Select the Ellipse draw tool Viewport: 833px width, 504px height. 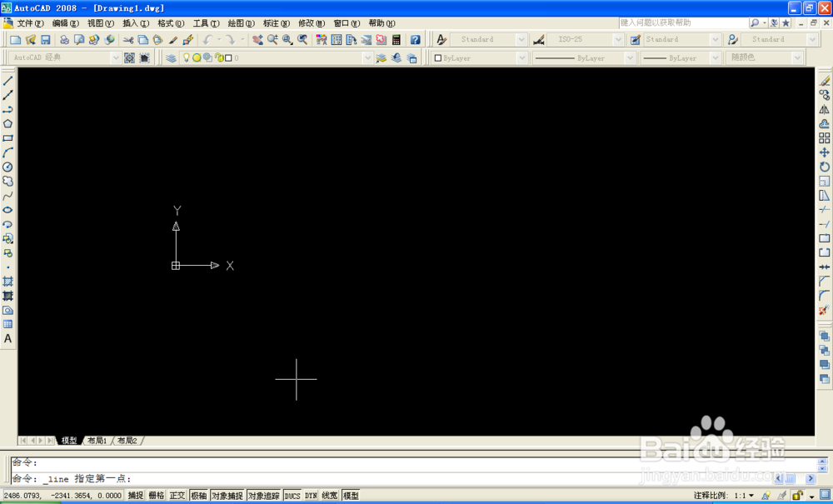(x=8, y=210)
